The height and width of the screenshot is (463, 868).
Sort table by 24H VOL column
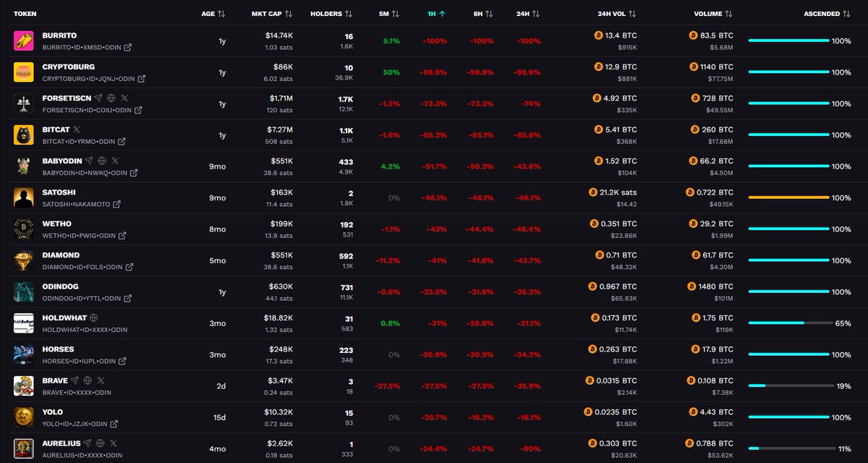pos(617,14)
